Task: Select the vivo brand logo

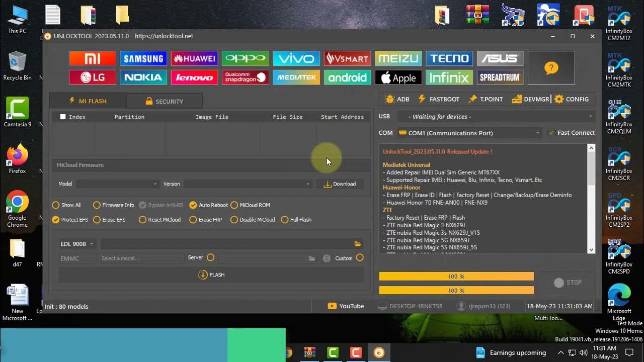Action: [x=296, y=58]
